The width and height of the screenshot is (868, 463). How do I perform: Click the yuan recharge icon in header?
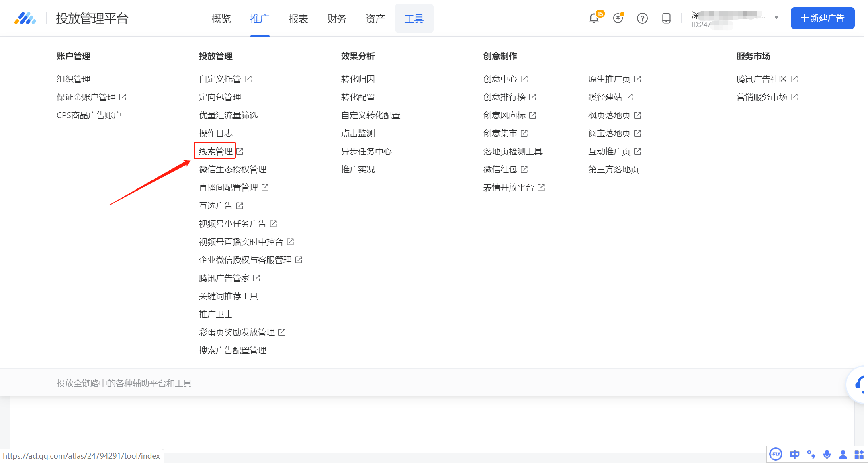(x=618, y=18)
